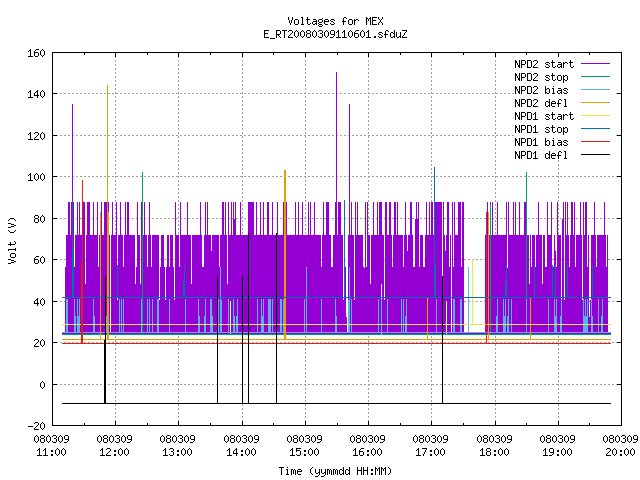This screenshot has width=640, height=480.
Task: Click the Time (yymmdd HH:MM) axis label
Action: [x=335, y=471]
